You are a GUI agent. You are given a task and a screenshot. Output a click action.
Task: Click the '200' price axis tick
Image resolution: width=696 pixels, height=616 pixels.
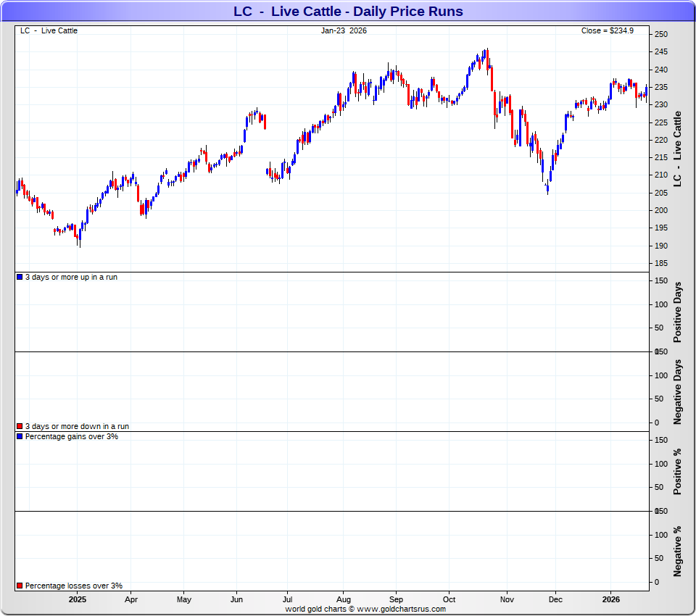(661, 210)
